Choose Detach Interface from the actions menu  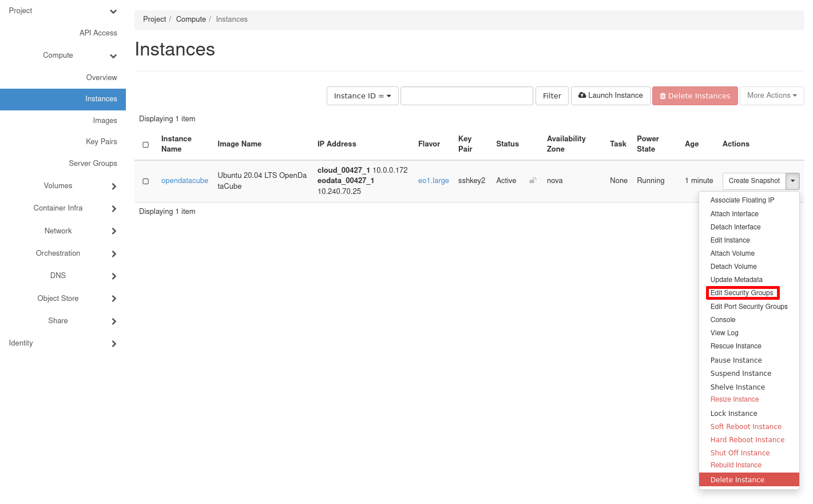[x=735, y=227]
